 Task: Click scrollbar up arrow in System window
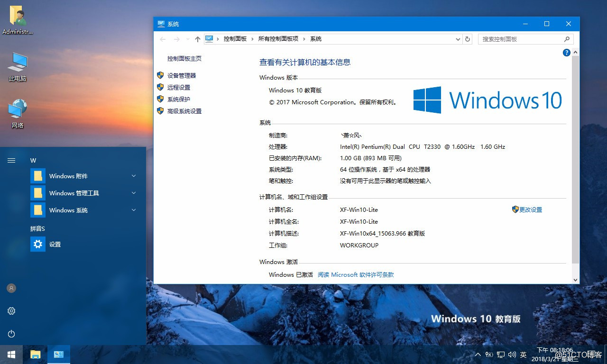(x=576, y=53)
